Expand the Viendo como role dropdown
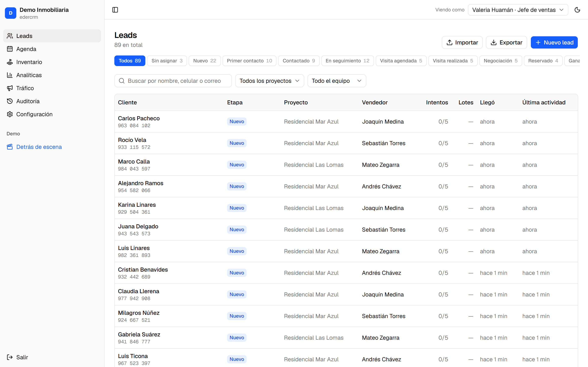The image size is (588, 367). click(x=518, y=10)
